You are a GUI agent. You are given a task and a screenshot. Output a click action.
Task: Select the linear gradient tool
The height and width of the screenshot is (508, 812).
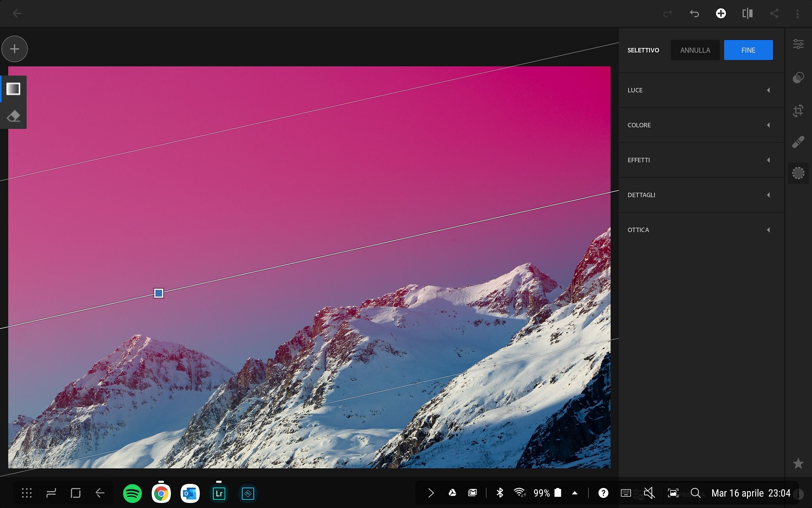tap(13, 89)
